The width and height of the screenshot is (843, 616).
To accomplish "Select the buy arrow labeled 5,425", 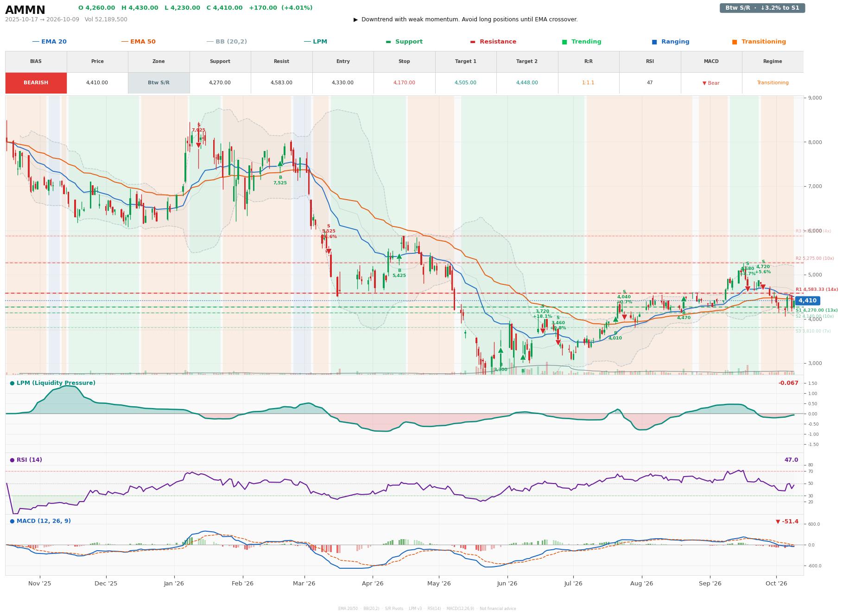I will click(x=399, y=256).
